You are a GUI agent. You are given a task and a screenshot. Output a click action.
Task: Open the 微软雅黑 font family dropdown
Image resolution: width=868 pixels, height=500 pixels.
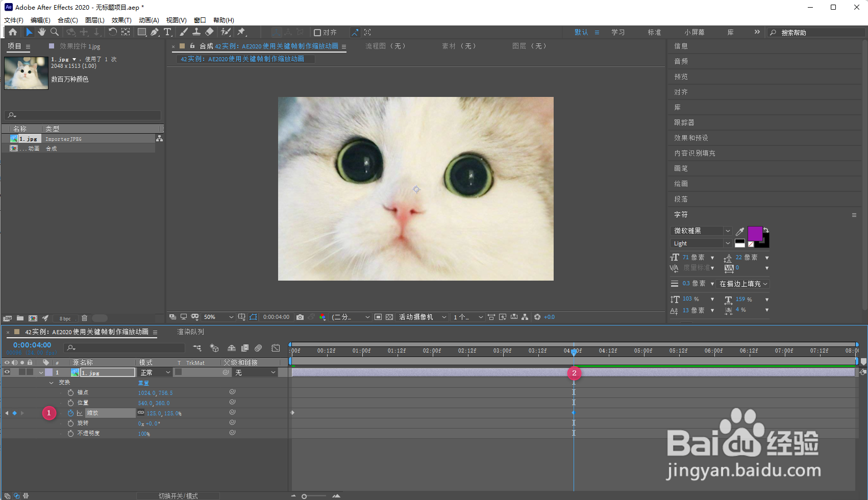click(x=702, y=231)
